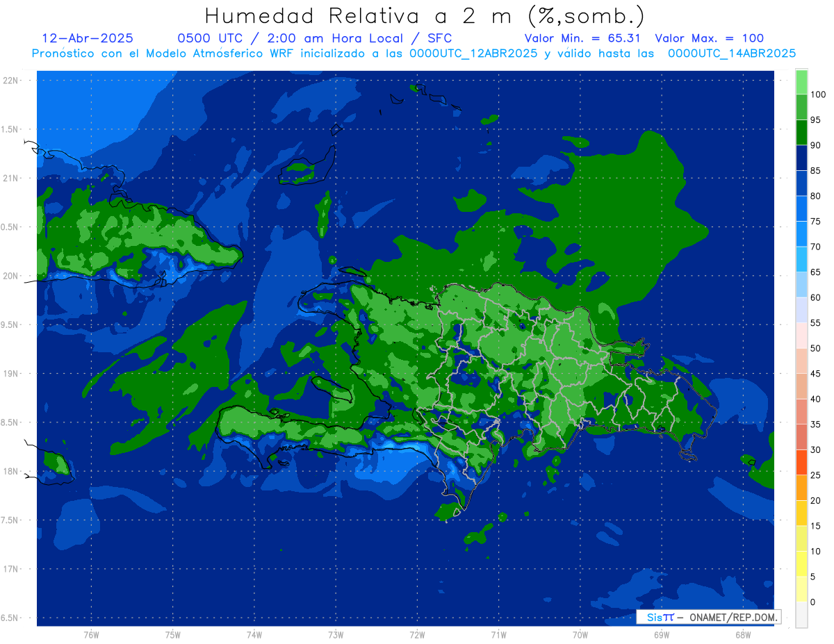Click the legend value '80'

(816, 196)
